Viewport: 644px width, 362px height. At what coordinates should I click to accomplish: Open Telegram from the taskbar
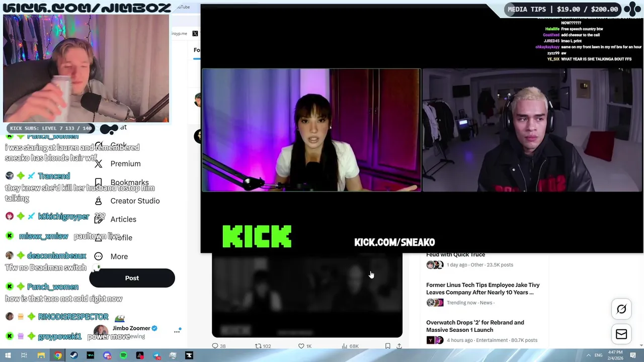click(x=156, y=355)
